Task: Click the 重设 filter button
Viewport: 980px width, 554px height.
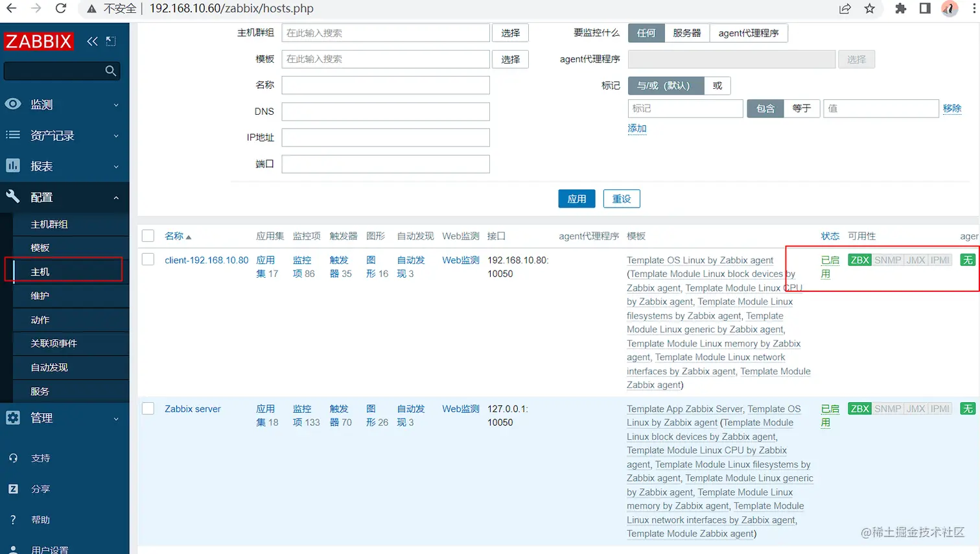Action: click(x=622, y=199)
